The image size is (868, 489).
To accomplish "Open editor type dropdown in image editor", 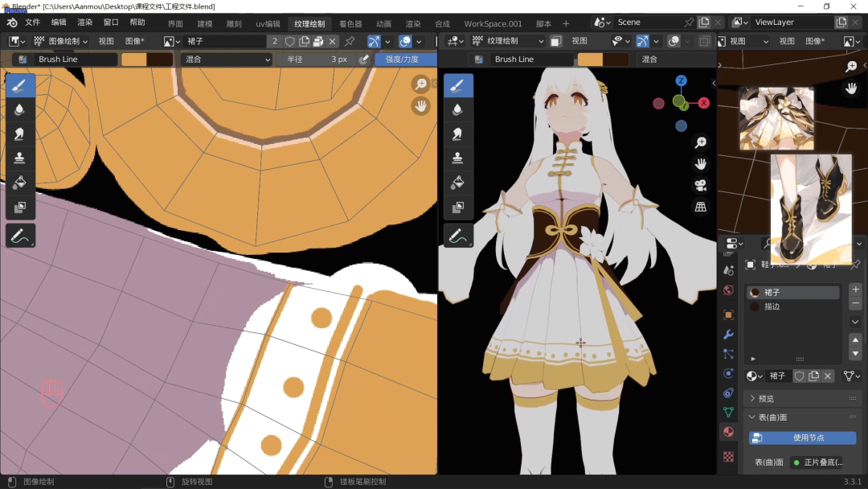I will (x=17, y=41).
